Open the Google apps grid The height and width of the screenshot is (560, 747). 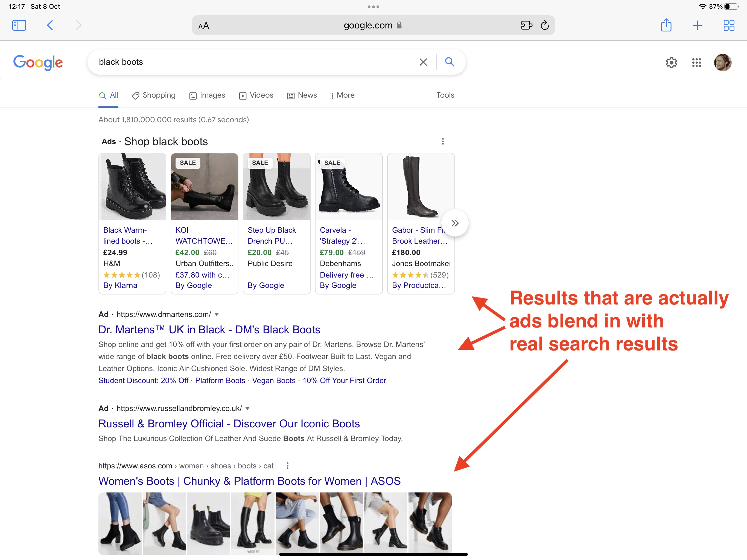point(696,63)
